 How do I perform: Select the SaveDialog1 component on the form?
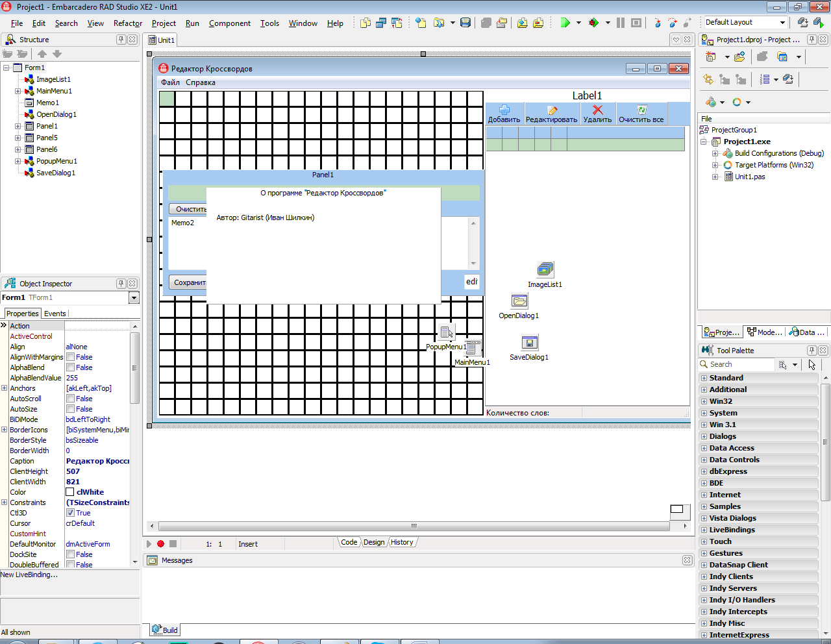tap(530, 342)
